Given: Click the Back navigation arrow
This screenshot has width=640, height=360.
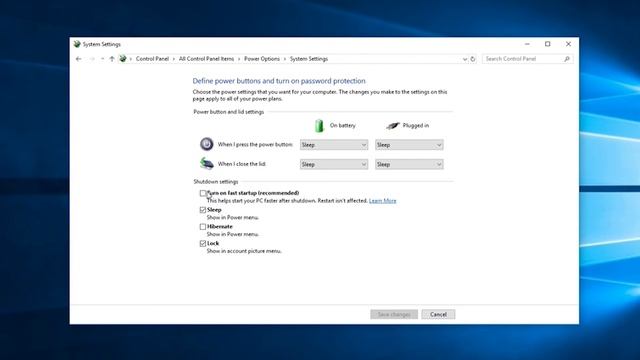Looking at the screenshot, I should (x=78, y=59).
